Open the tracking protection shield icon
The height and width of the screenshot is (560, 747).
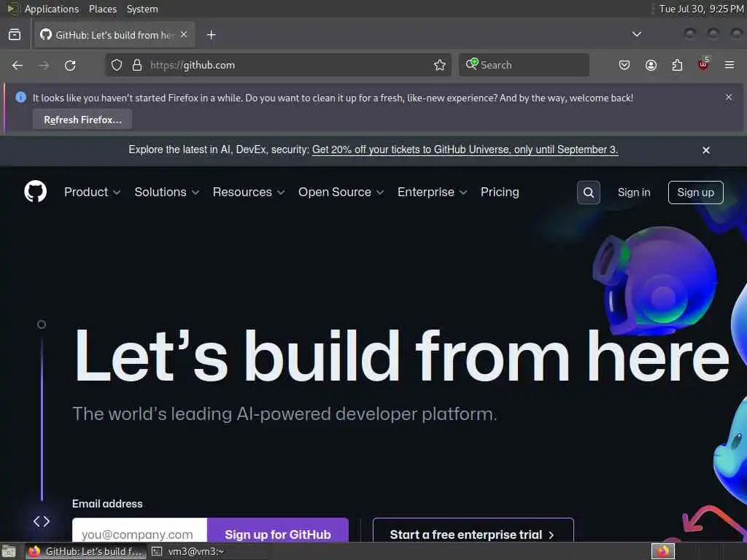tap(116, 65)
